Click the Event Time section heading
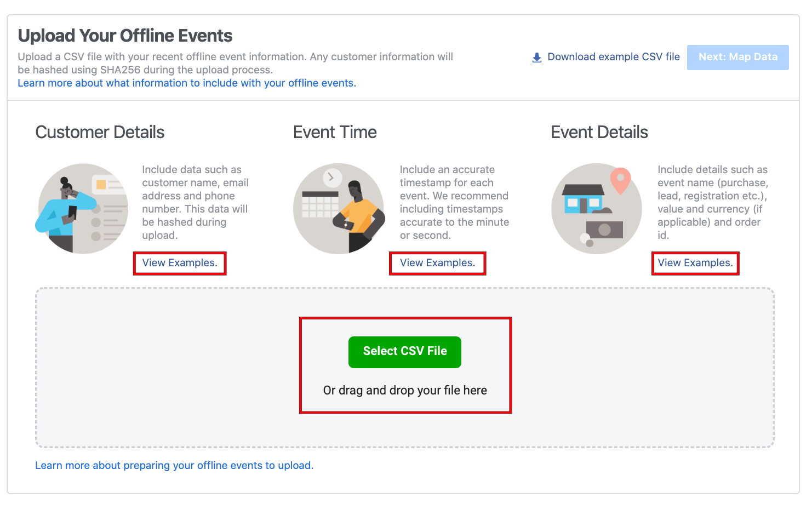Screen dimensions: 812x515 [x=335, y=132]
